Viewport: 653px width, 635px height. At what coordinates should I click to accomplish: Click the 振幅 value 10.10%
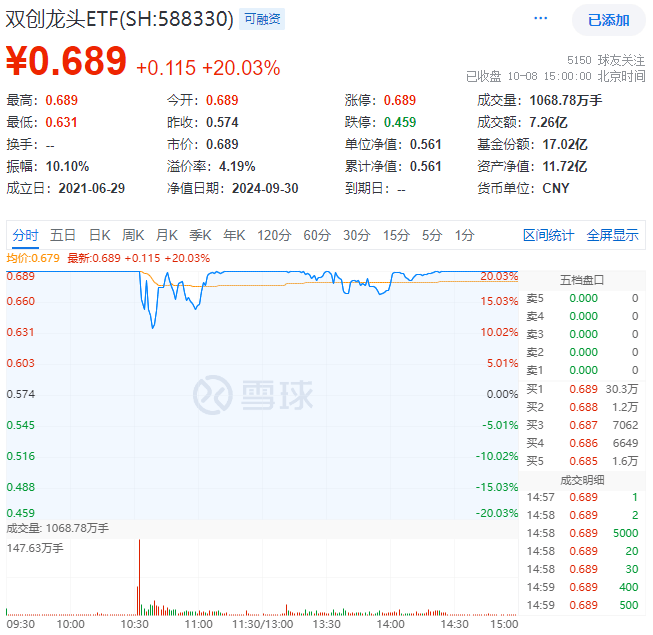pos(67,167)
